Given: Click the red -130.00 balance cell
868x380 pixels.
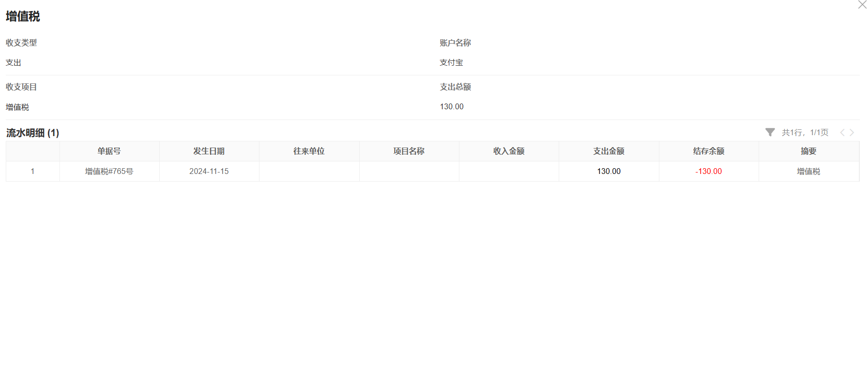Looking at the screenshot, I should coord(708,172).
